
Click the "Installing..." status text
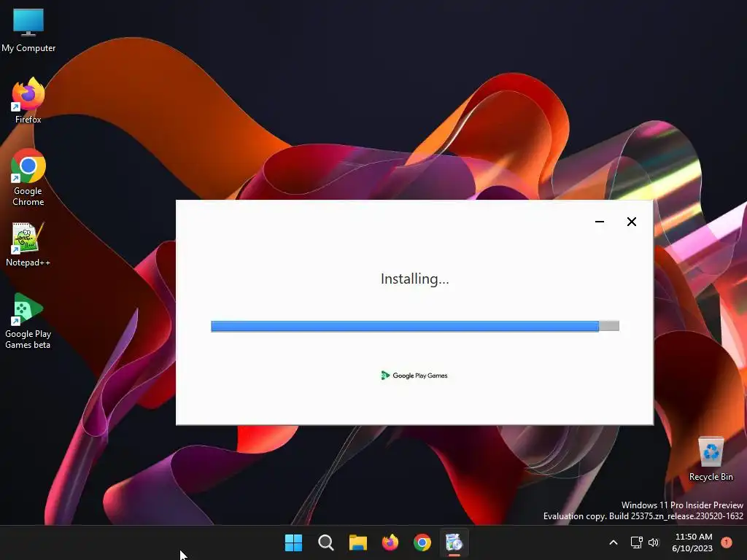click(415, 279)
